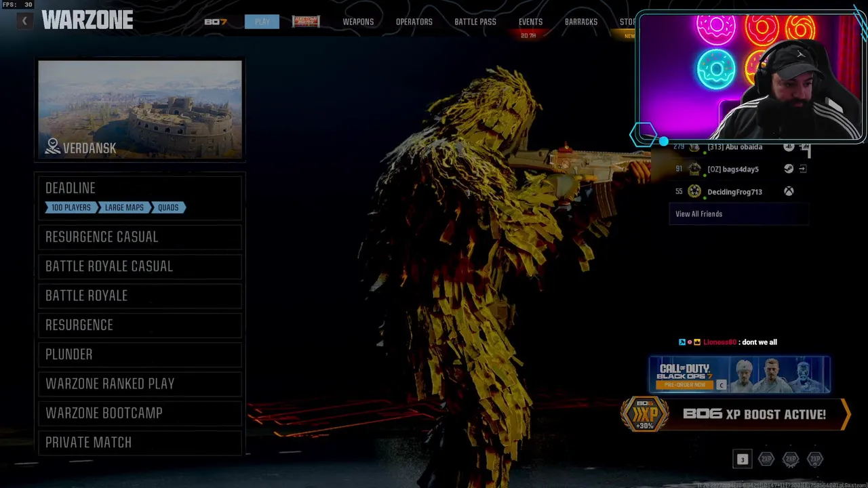Click the 2D 7H events timer badge
The width and height of the screenshot is (868, 488).
[528, 35]
